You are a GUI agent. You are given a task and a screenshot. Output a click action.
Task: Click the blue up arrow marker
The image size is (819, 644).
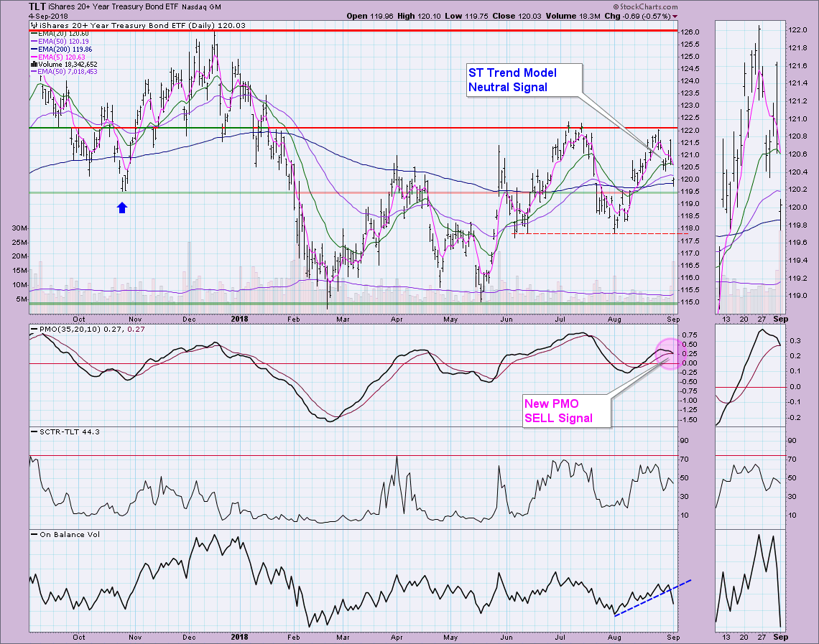[x=122, y=207]
